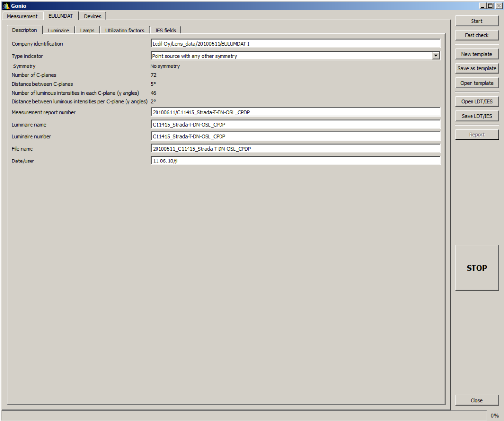This screenshot has width=504, height=421.
Task: Click Save as template button
Action: [x=476, y=68]
